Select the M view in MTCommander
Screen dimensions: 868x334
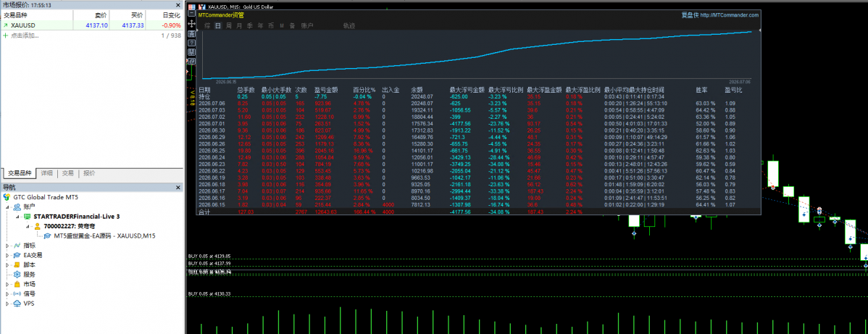[282, 25]
